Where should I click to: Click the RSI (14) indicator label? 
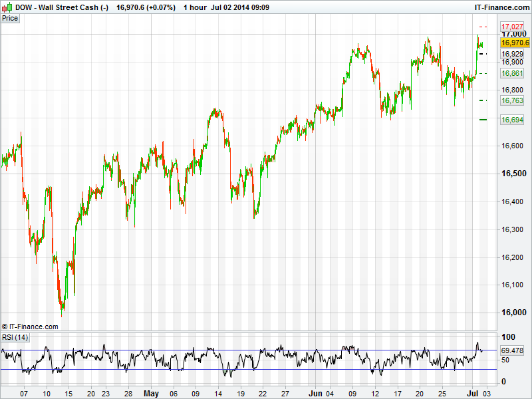15,337
